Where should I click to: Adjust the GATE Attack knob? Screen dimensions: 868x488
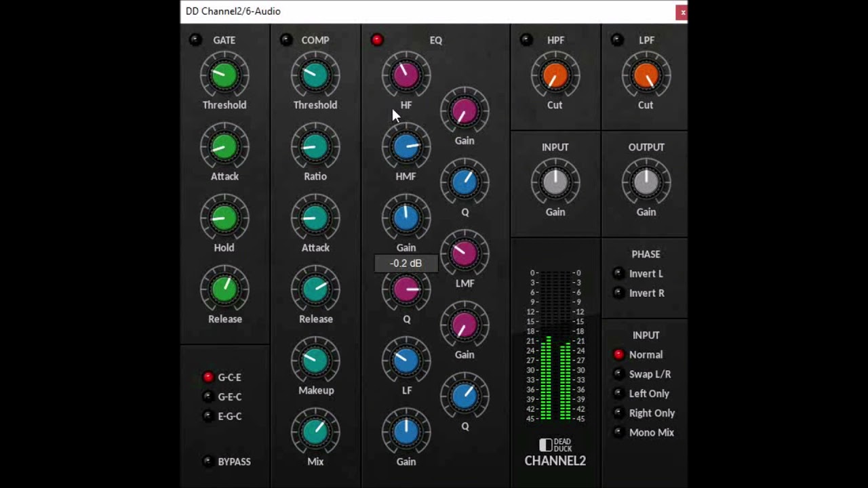pyautogui.click(x=224, y=146)
